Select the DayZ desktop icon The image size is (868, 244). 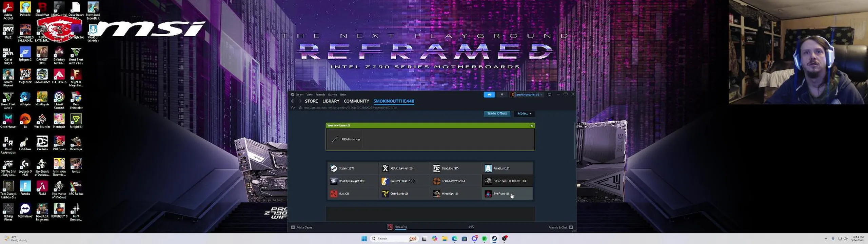point(8,32)
